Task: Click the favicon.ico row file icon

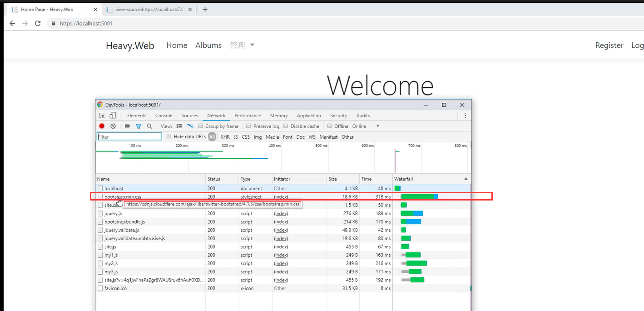Action: pos(100,288)
